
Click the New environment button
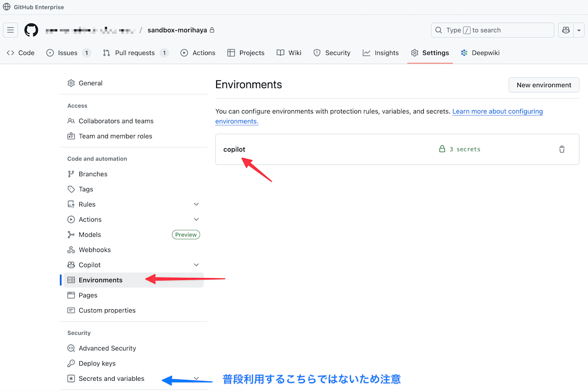point(544,85)
